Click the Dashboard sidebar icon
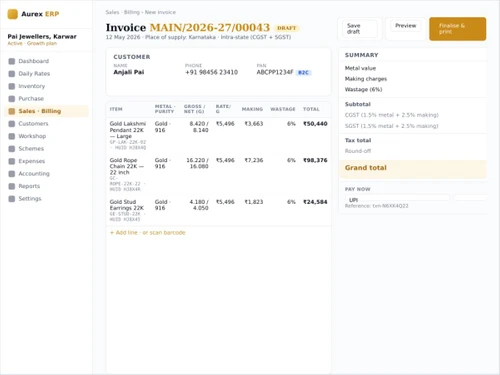The height and width of the screenshot is (375, 500). click(12, 61)
